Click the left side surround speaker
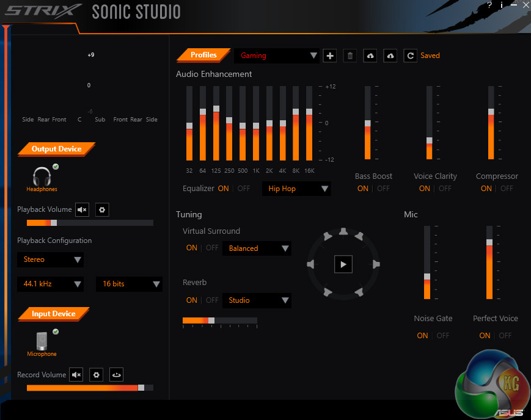The image size is (531, 420). click(x=310, y=264)
